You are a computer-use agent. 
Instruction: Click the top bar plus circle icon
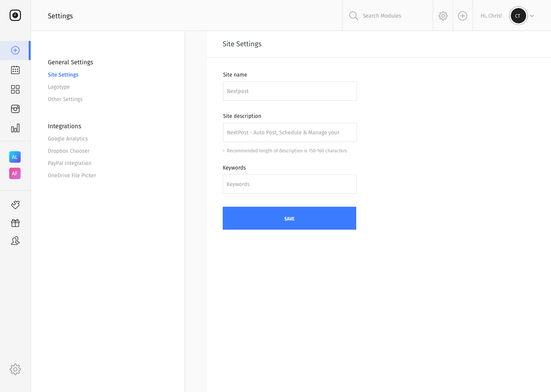[x=463, y=16]
